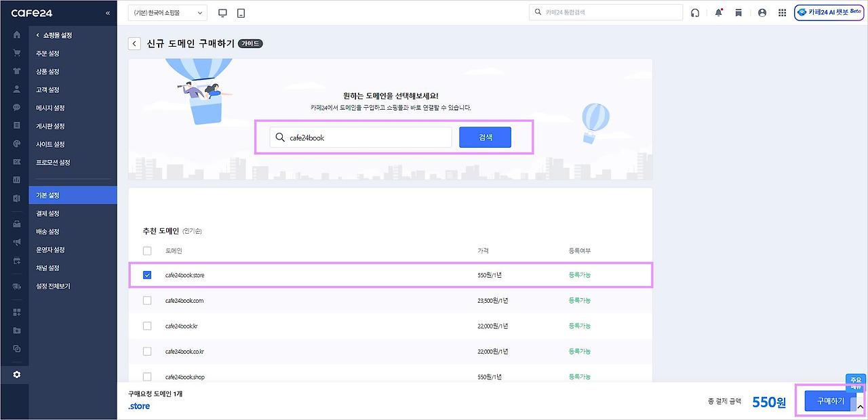Click the .store label in purchase summary
The width and height of the screenshot is (868, 420).
(139, 406)
